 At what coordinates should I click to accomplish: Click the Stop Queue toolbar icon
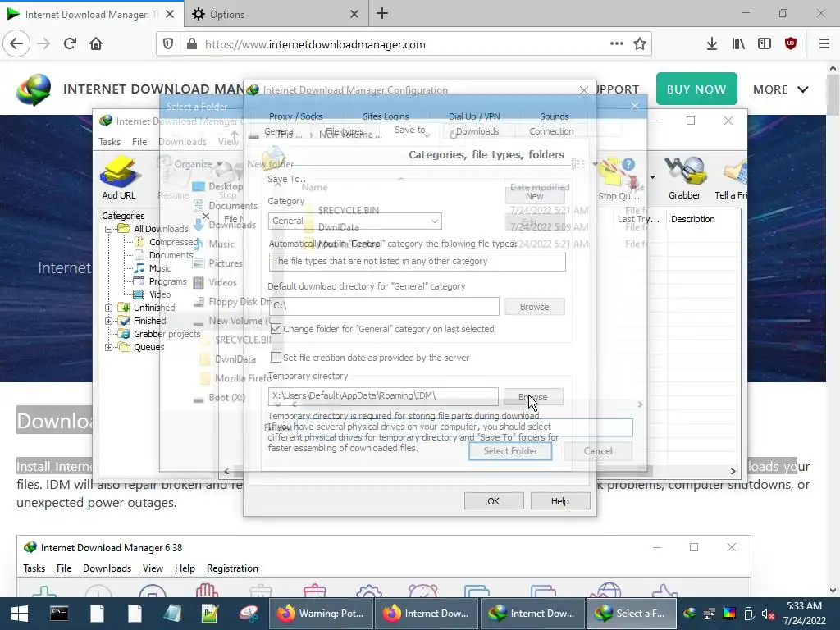(618, 179)
